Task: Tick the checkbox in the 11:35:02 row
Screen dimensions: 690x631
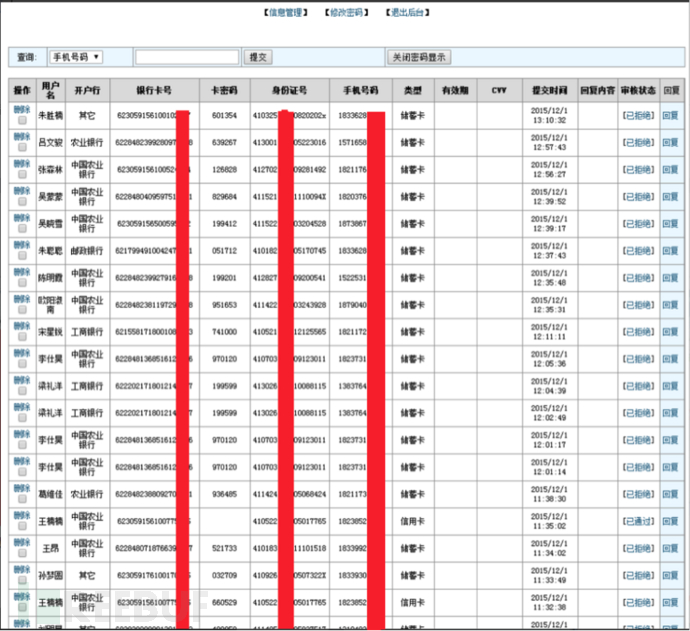Action: point(22,526)
